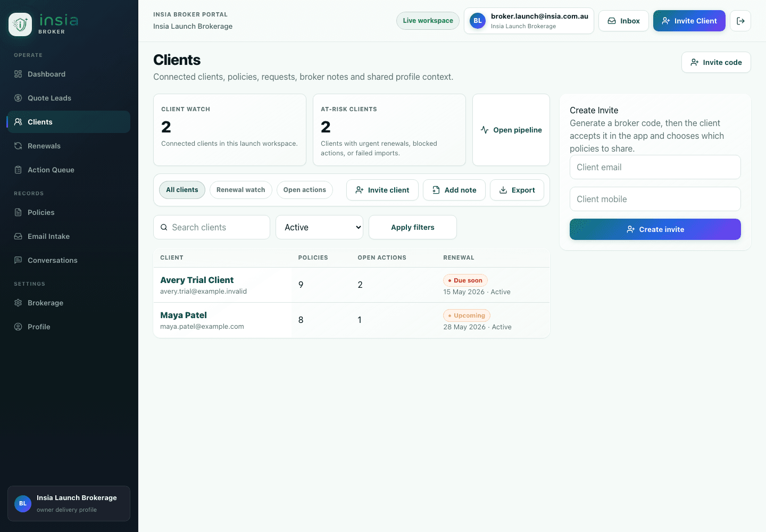
Task: Click the Quote Leads dollar icon
Action: click(x=18, y=98)
